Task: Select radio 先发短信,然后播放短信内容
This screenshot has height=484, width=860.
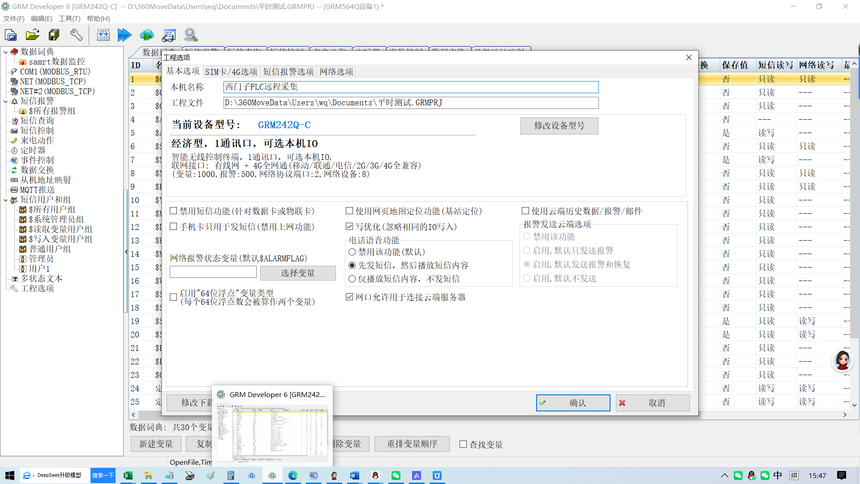Action: [352, 265]
